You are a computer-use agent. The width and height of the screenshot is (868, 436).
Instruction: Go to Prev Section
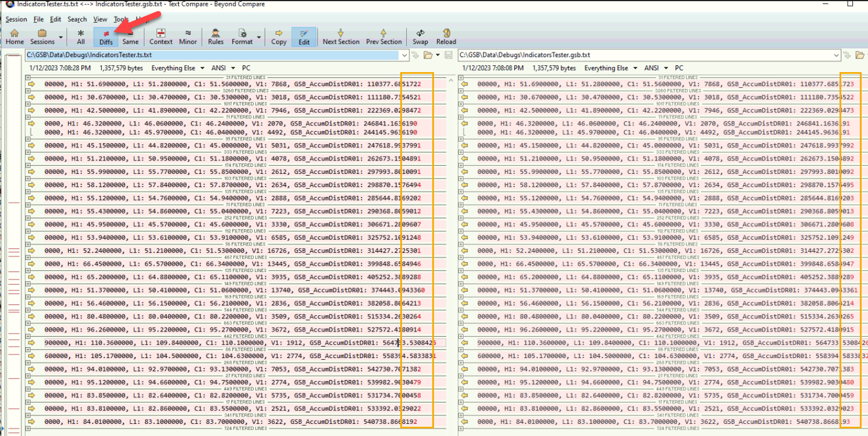point(383,37)
